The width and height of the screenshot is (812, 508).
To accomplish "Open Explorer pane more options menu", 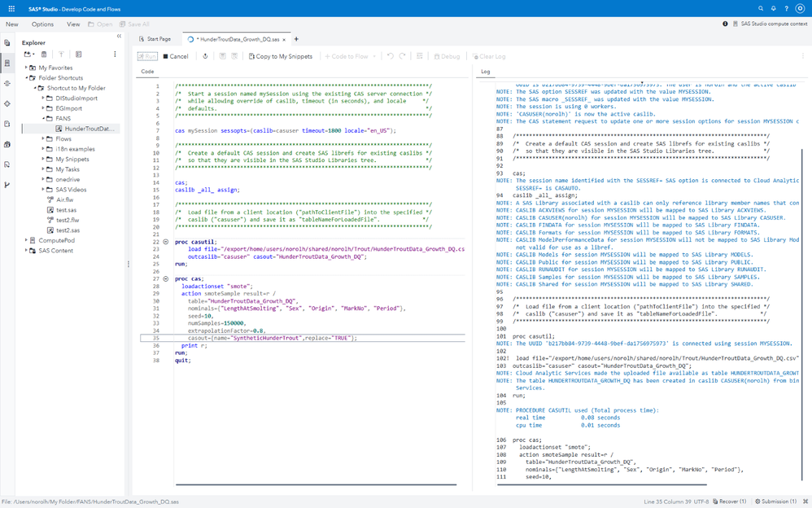I will pyautogui.click(x=115, y=55).
